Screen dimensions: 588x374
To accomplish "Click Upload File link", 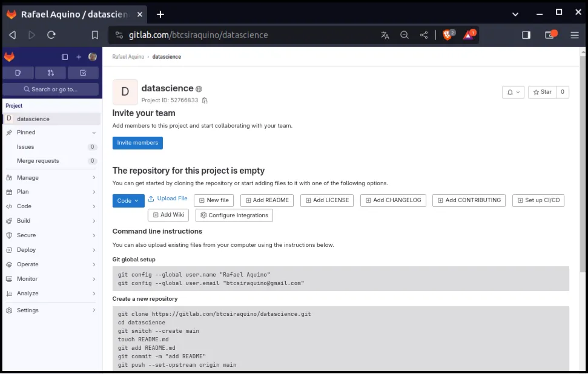I will (x=168, y=198).
